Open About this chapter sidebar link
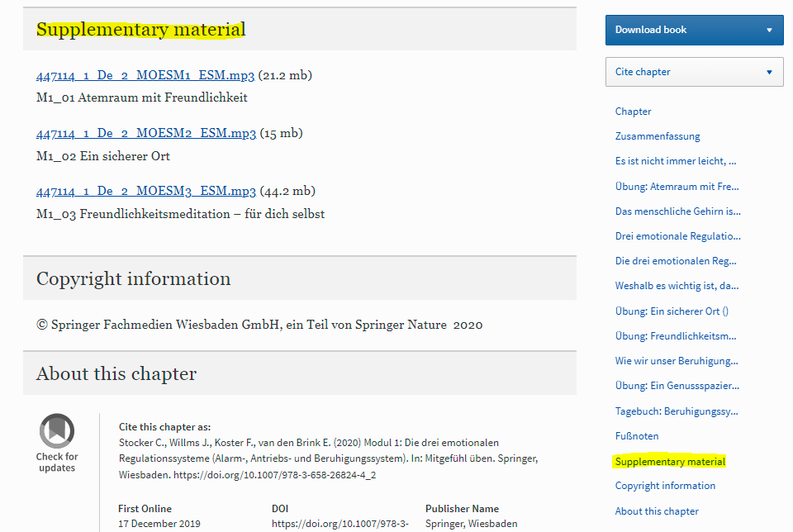The width and height of the screenshot is (793, 532). pos(657,511)
